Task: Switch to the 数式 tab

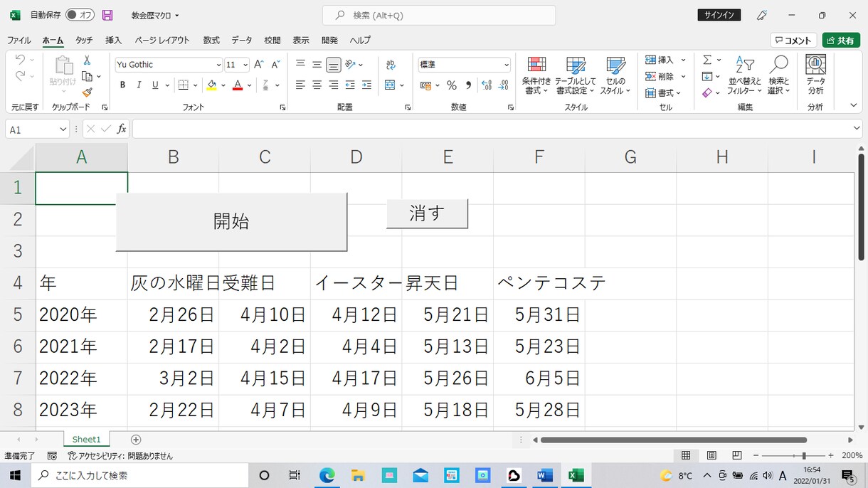Action: 211,41
